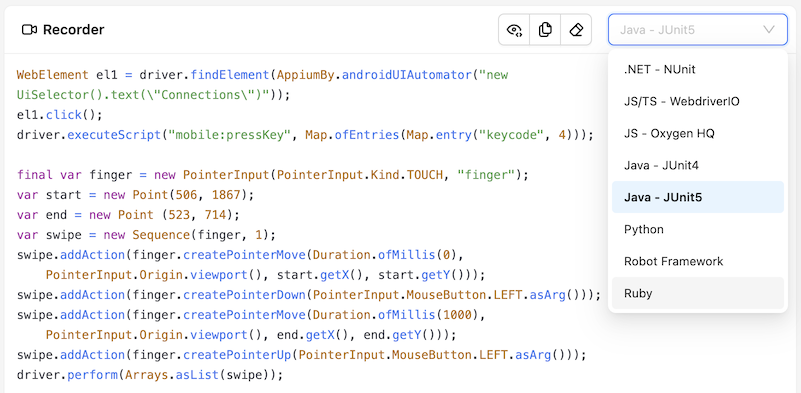Choose Java - JUnit4 option
The image size is (801, 393).
[x=698, y=165]
